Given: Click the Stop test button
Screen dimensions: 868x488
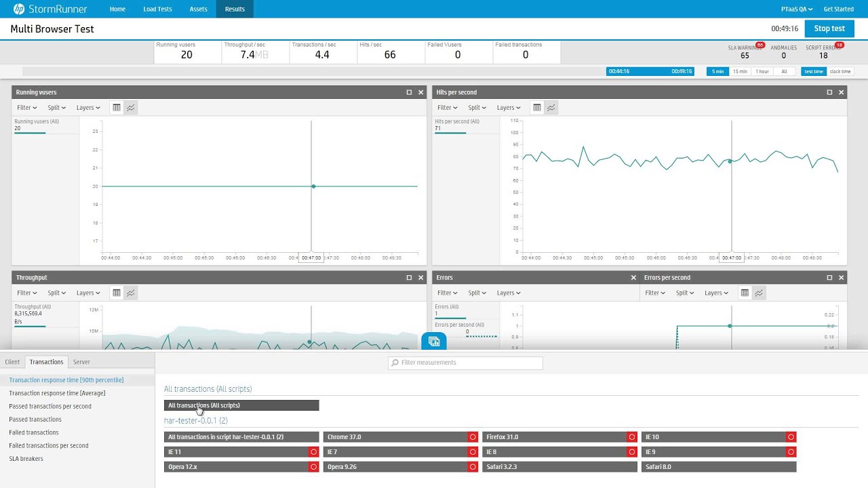Looking at the screenshot, I should (829, 28).
